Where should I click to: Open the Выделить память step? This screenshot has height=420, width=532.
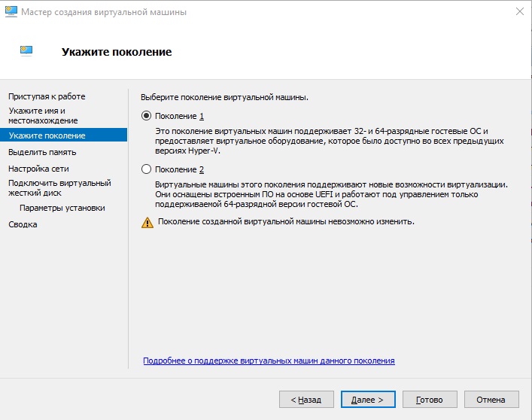(x=42, y=152)
